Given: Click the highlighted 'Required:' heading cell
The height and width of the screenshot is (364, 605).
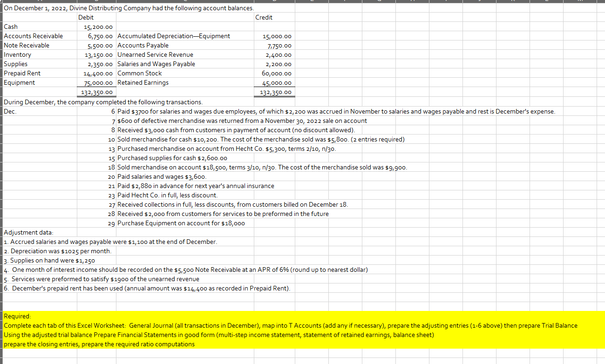Looking at the screenshot, I should coord(17,316).
